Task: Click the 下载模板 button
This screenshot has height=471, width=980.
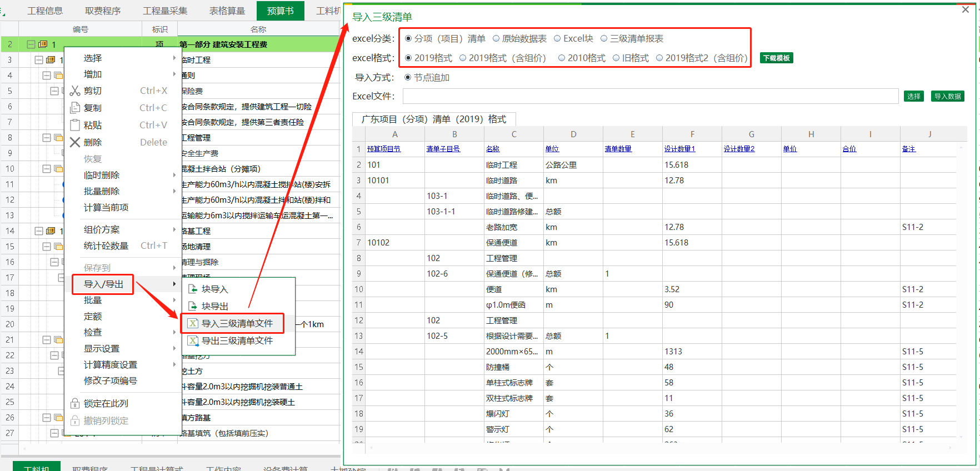Action: 776,58
